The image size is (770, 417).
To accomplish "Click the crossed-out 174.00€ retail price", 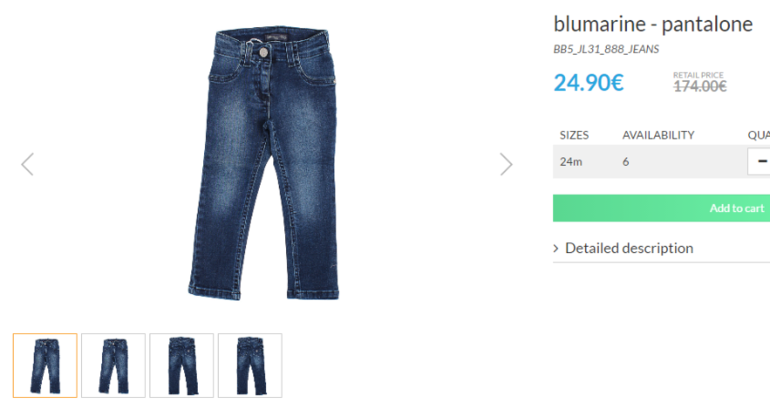I will [x=700, y=87].
